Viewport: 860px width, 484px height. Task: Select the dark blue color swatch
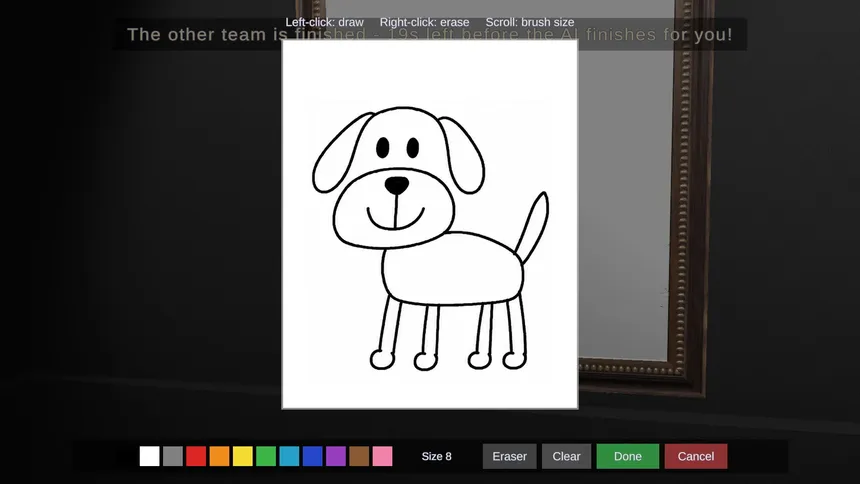coord(313,456)
